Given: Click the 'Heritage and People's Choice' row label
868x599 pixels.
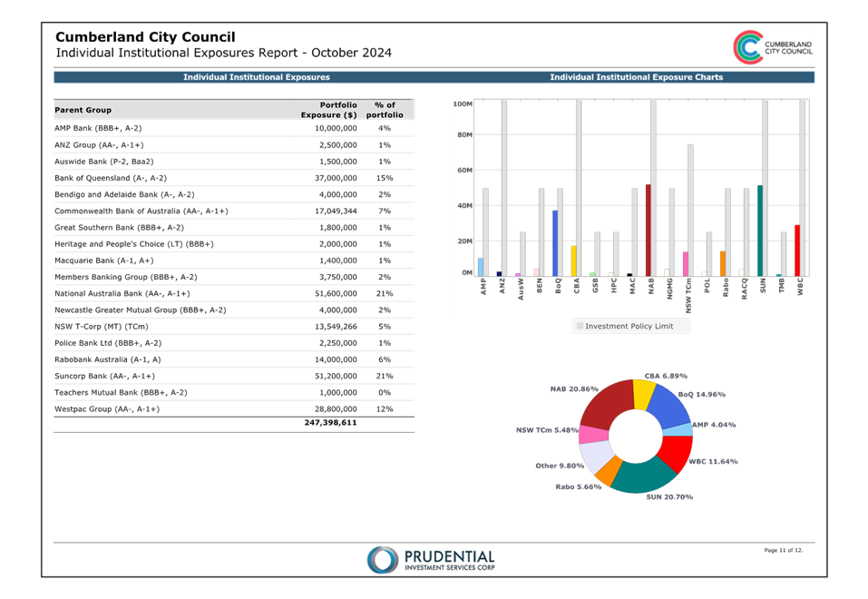Looking at the screenshot, I should [134, 244].
